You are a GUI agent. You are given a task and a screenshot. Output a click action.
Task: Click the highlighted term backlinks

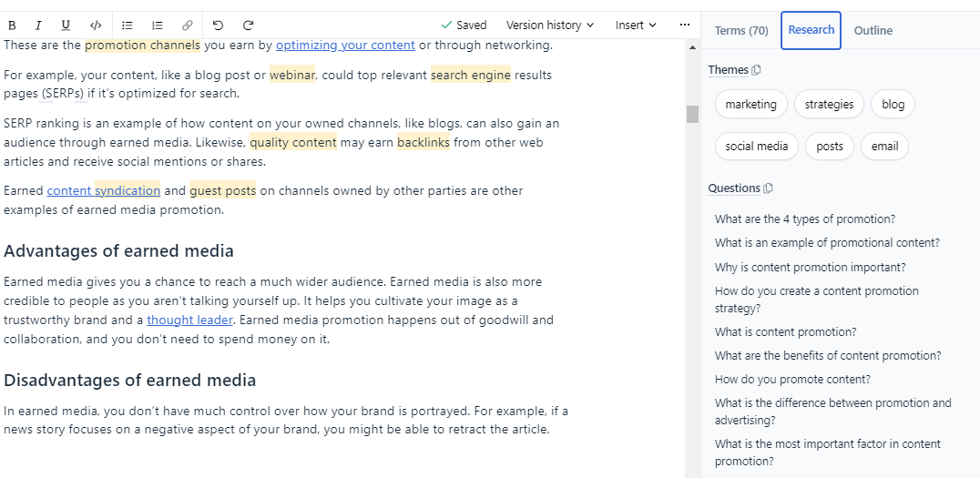[424, 142]
